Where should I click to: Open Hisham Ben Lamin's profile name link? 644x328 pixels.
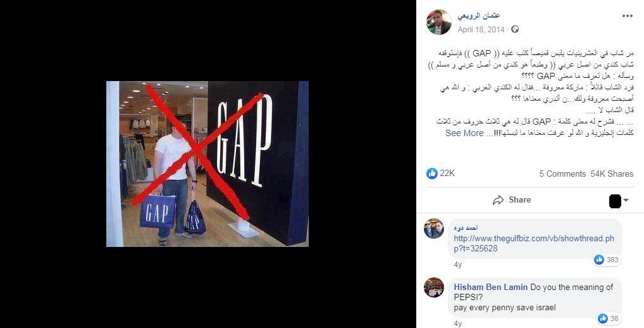491,287
